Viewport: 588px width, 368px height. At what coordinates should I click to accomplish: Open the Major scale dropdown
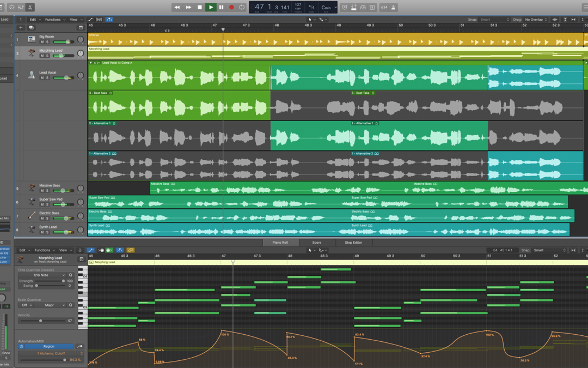pyautogui.click(x=50, y=305)
